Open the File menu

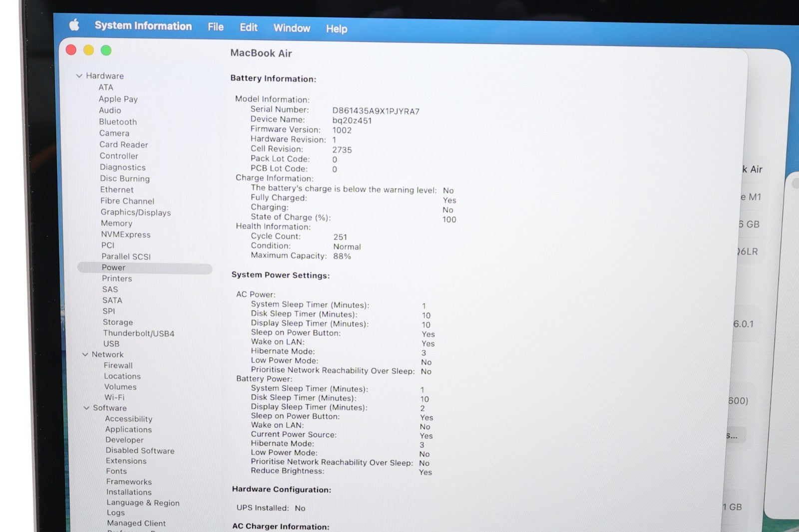215,27
